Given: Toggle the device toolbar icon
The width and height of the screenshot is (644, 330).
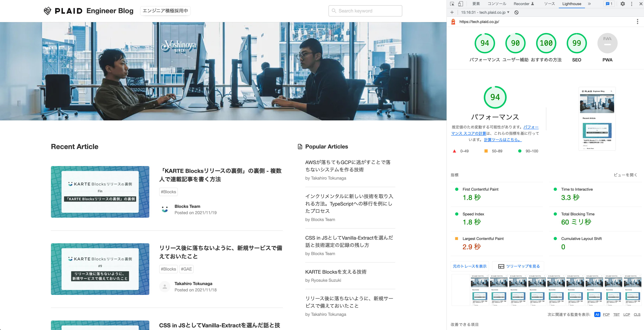Looking at the screenshot, I should tap(460, 4).
